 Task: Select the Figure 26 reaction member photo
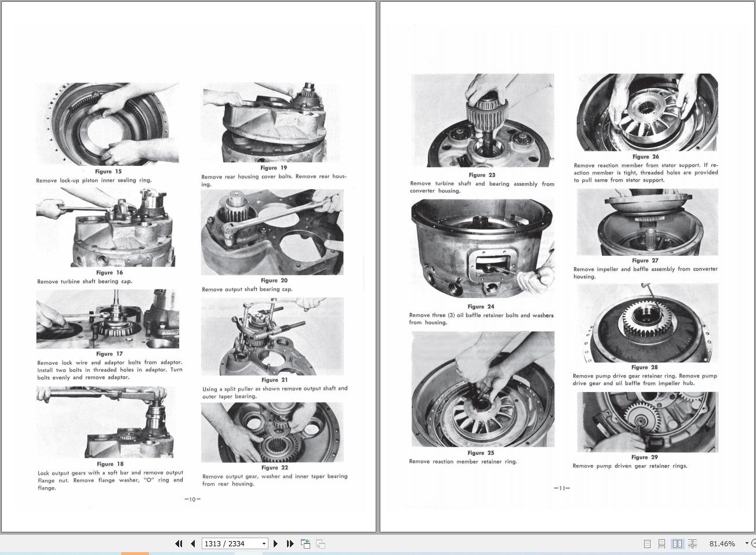[x=647, y=112]
